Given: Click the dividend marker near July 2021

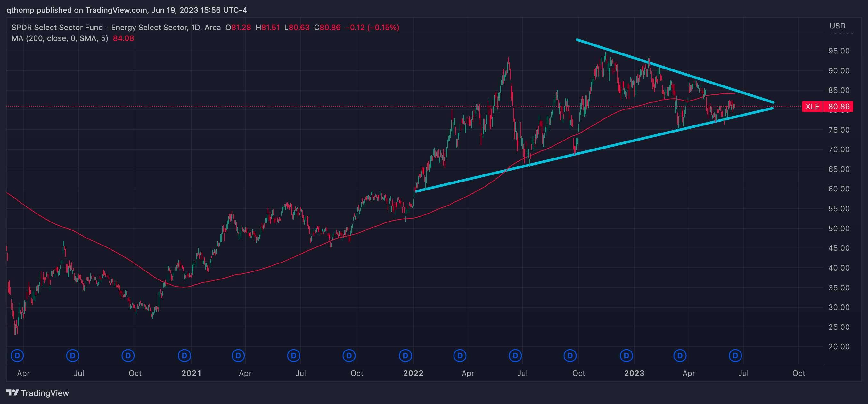Looking at the screenshot, I should click(293, 356).
